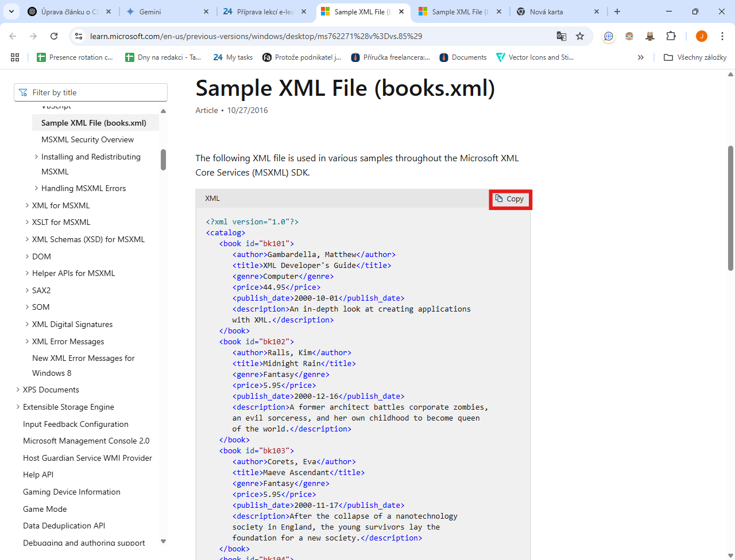This screenshot has height=560, width=735.
Task: Open site information icon in address bar
Action: tap(79, 36)
